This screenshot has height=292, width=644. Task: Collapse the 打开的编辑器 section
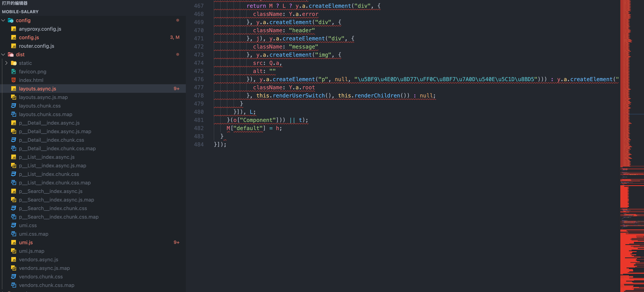(15, 3)
